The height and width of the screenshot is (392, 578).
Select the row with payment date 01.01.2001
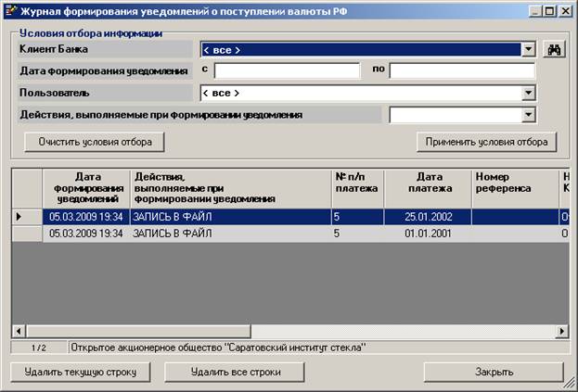click(x=428, y=234)
